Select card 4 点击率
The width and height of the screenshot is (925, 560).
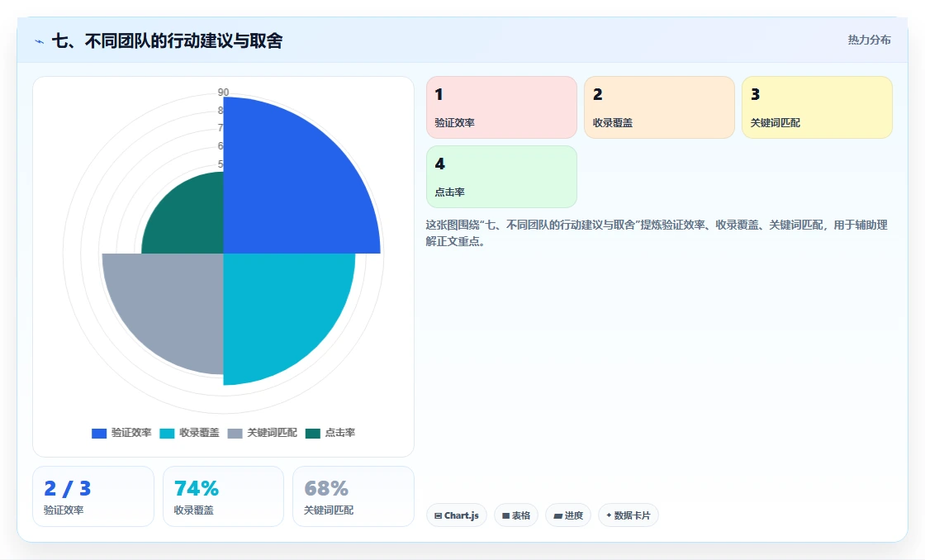click(501, 177)
